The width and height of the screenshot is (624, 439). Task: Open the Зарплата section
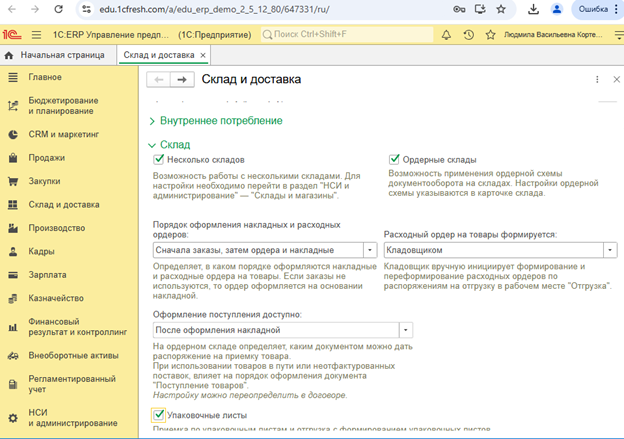point(47,275)
